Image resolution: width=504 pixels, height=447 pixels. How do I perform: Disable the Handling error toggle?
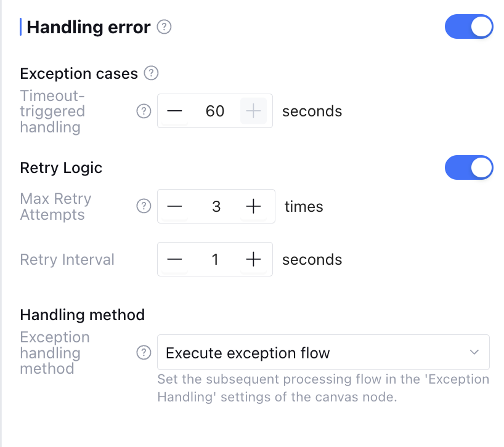tap(469, 28)
